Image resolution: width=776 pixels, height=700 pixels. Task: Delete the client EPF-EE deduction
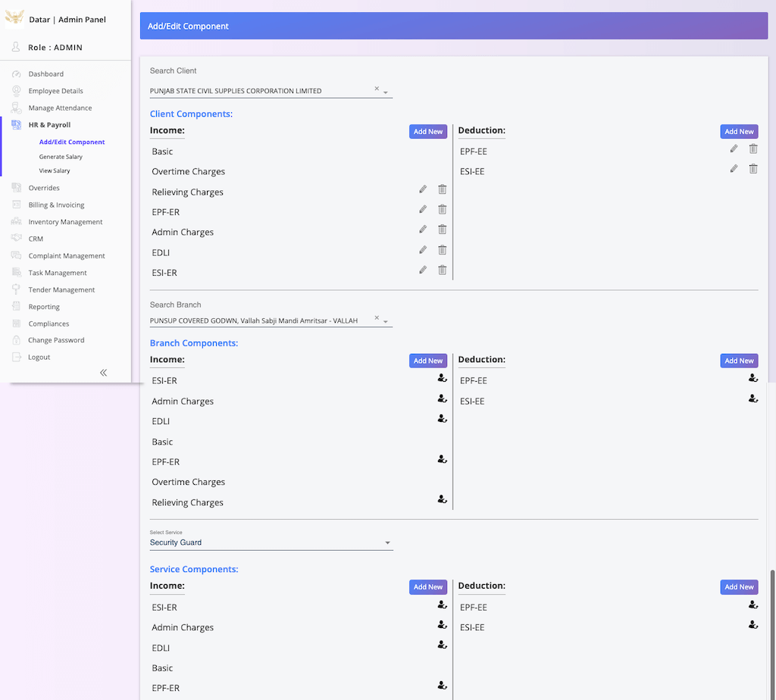(x=753, y=148)
